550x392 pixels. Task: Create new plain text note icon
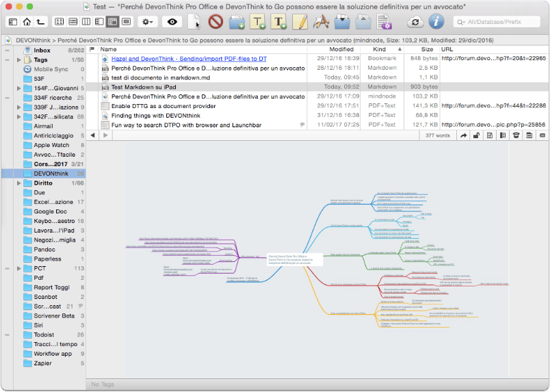click(258, 22)
